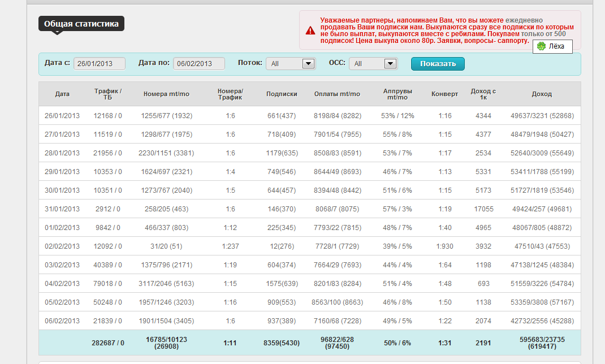Click the red warning triangle icon
Image resolution: width=605 pixels, height=364 pixels.
click(310, 31)
